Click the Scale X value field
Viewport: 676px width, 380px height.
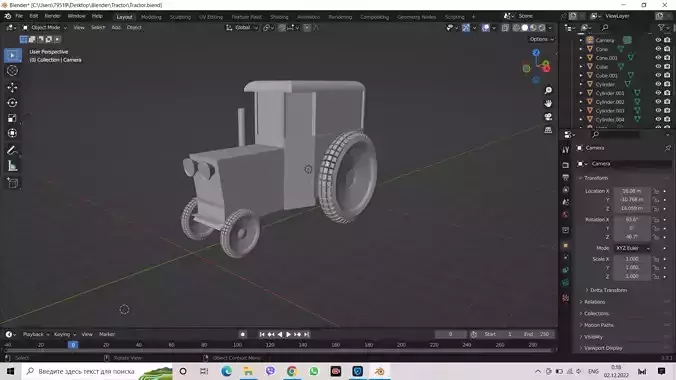pyautogui.click(x=632, y=259)
